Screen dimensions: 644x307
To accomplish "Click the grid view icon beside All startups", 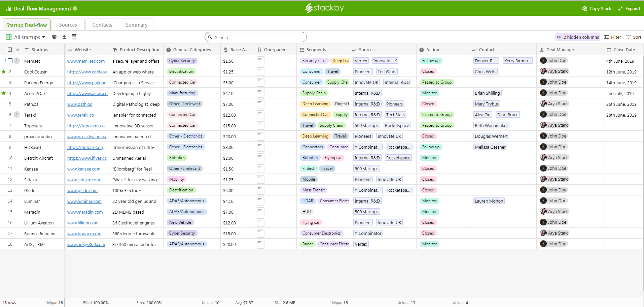I will point(9,37).
